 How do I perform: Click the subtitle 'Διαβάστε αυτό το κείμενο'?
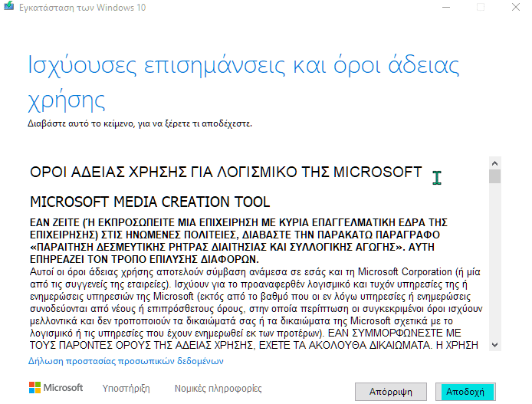pos(140,123)
